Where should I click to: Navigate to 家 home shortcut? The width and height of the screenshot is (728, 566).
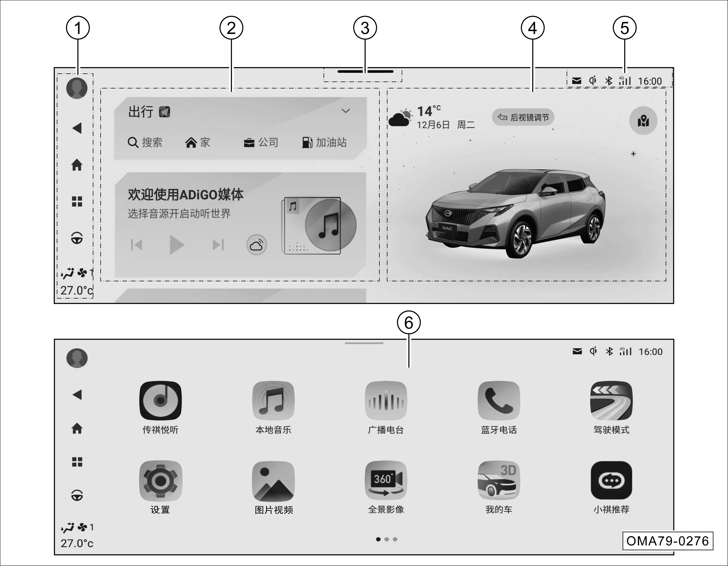pos(198,142)
